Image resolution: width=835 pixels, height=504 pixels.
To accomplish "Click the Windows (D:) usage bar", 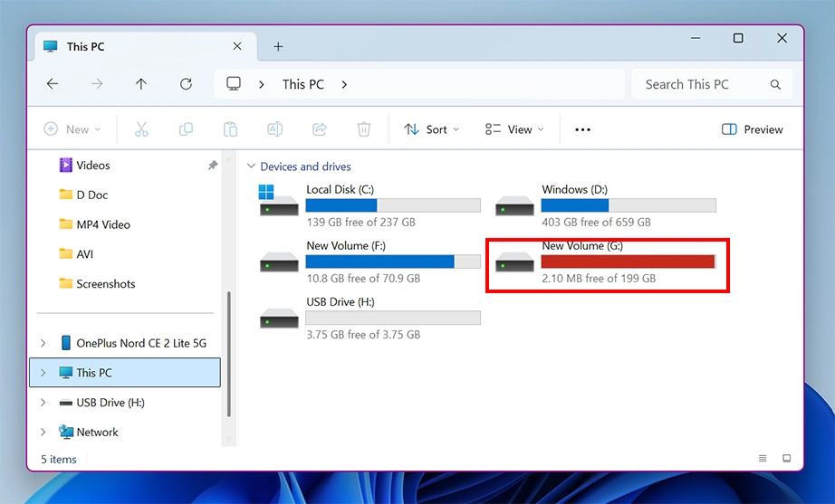I will click(629, 205).
